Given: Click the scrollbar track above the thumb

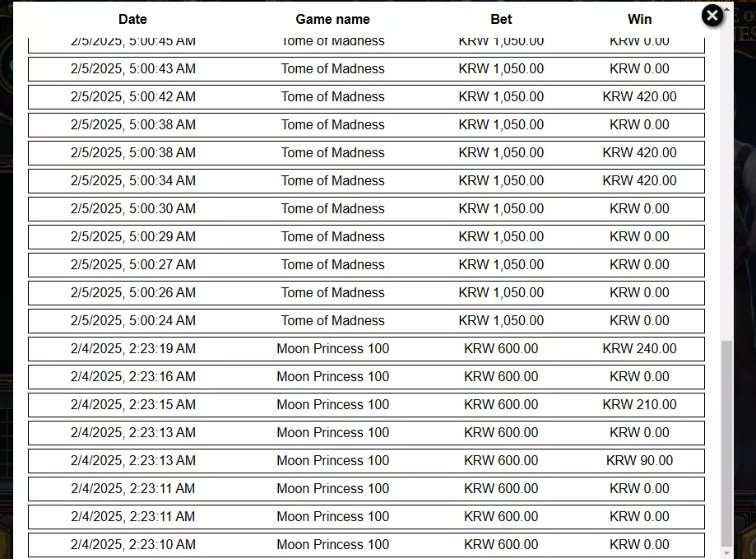Looking at the screenshot, I should click(726, 177).
